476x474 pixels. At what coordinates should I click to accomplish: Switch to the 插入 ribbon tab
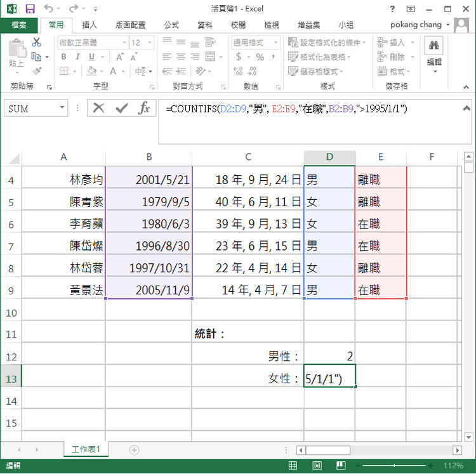click(x=89, y=25)
